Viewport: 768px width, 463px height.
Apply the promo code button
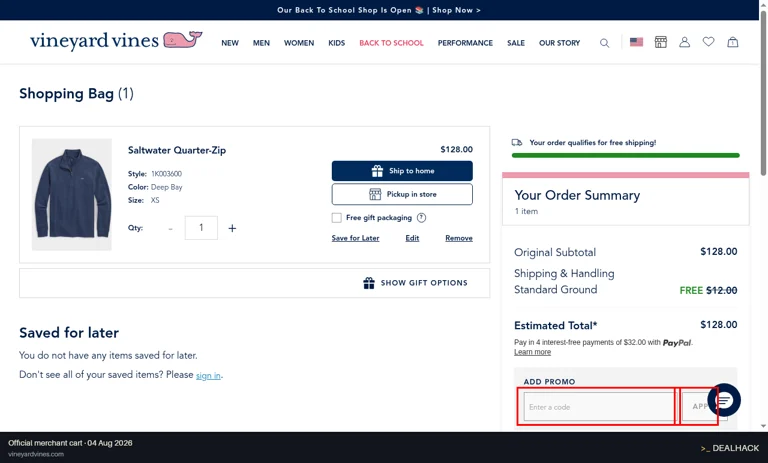pyautogui.click(x=704, y=407)
